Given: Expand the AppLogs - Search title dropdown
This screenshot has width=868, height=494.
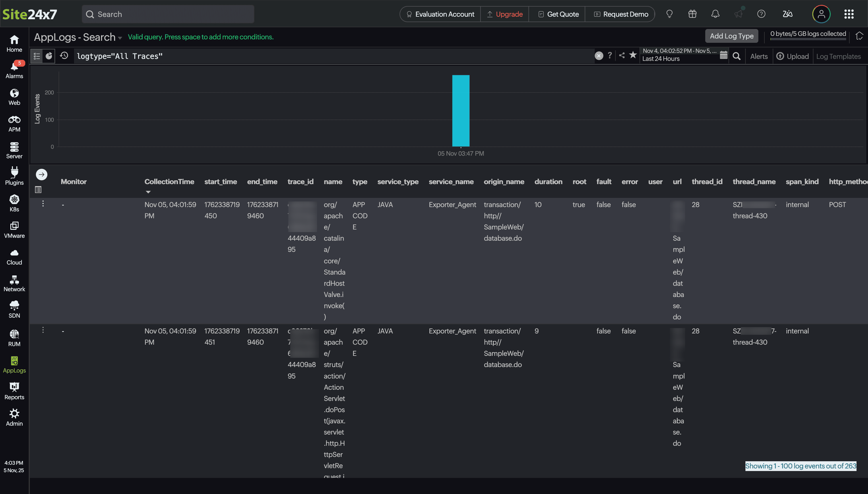Looking at the screenshot, I should [120, 38].
